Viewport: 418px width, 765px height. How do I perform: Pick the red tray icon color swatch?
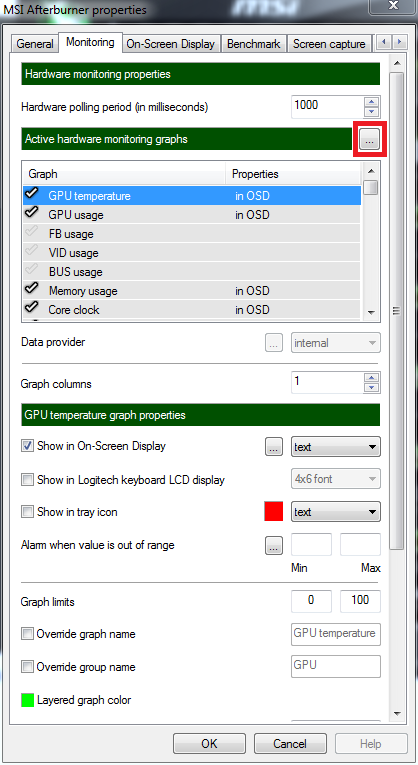[x=274, y=512]
